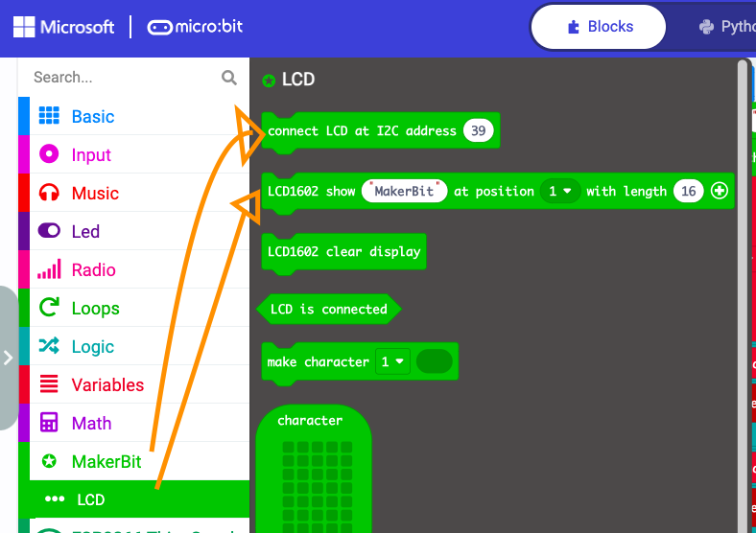The image size is (756, 533).
Task: Click the Microsoft logo icon
Action: coord(24,27)
